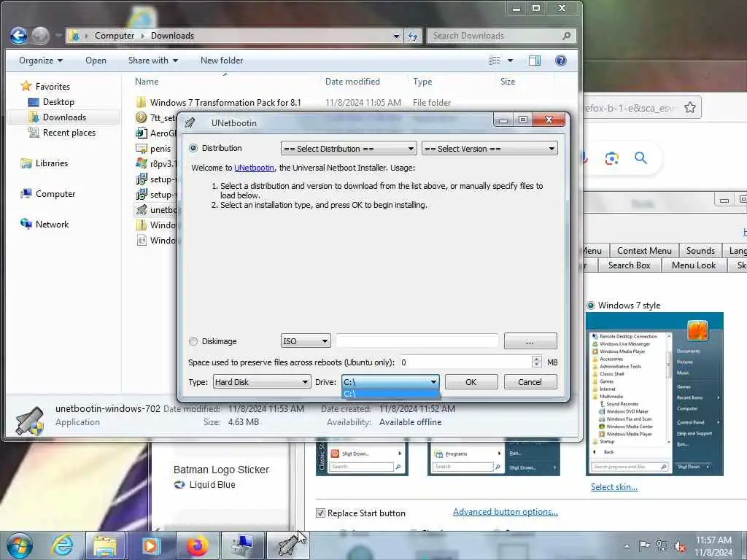Refresh the Downloads folder view
Viewport: 747px width, 560px height.
(413, 36)
